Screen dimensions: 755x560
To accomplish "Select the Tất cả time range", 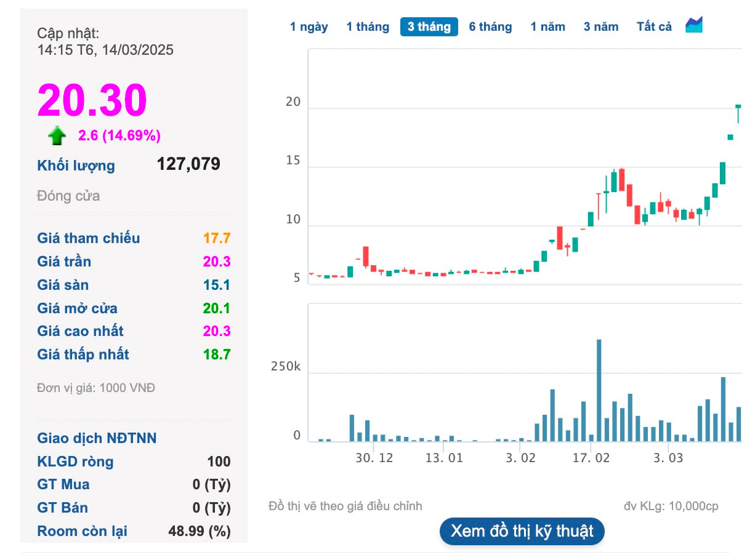I will 654,27.
